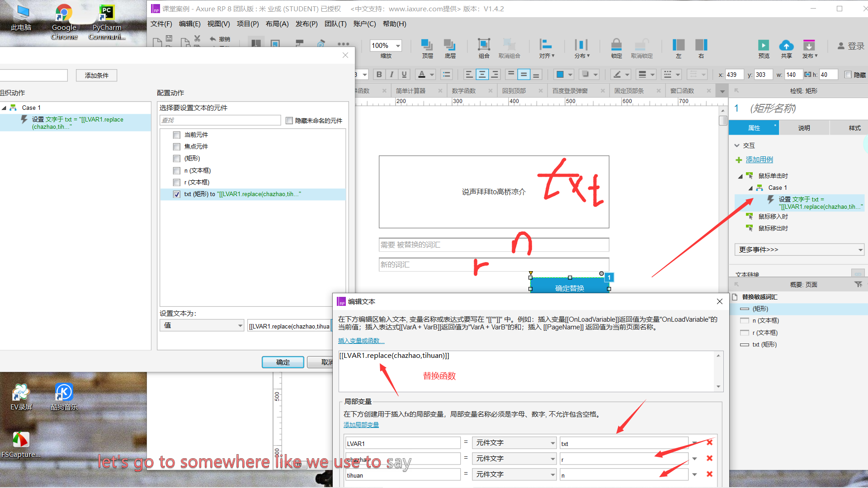Open the 发布(P) menu
Viewport: 868px width, 488px height.
point(306,24)
